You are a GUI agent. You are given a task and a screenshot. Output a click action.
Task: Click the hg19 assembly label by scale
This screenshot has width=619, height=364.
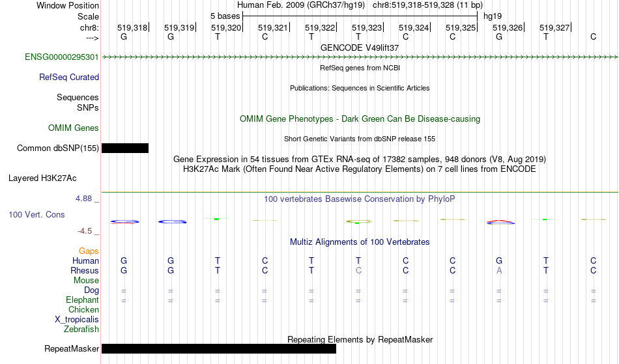coord(493,16)
